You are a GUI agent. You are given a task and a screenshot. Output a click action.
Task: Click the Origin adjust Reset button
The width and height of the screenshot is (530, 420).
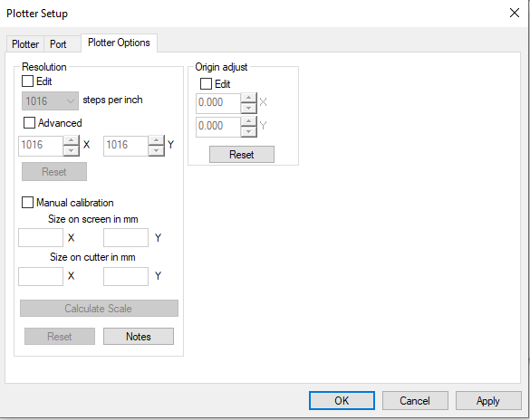pos(242,154)
